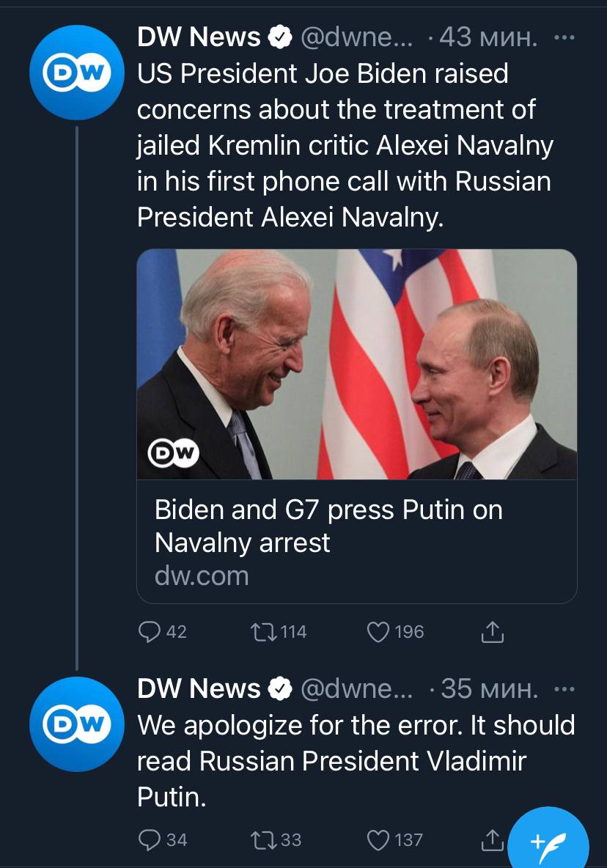
Task: Retweet the Biden phone call tweet
Action: tap(261, 631)
